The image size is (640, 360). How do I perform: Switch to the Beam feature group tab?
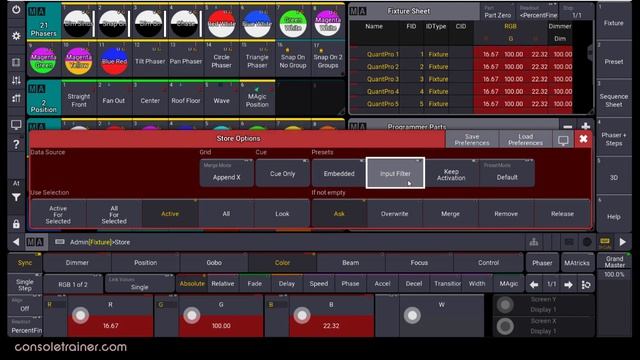tap(351, 262)
